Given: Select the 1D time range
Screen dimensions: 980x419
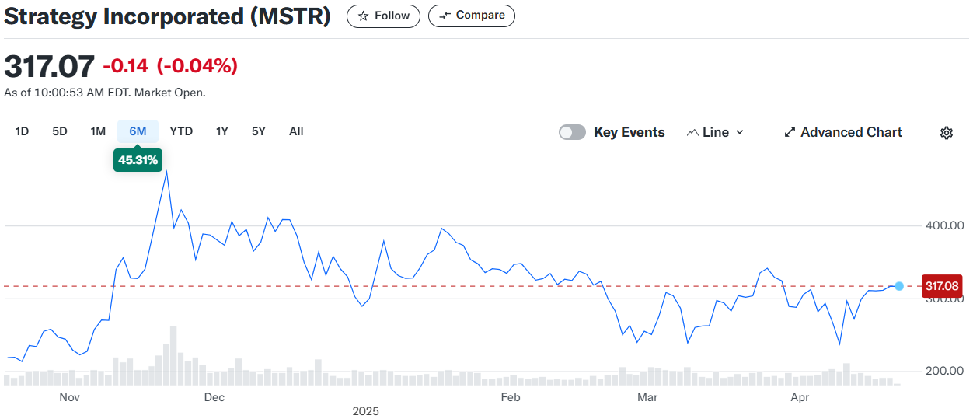Looking at the screenshot, I should 22,131.
